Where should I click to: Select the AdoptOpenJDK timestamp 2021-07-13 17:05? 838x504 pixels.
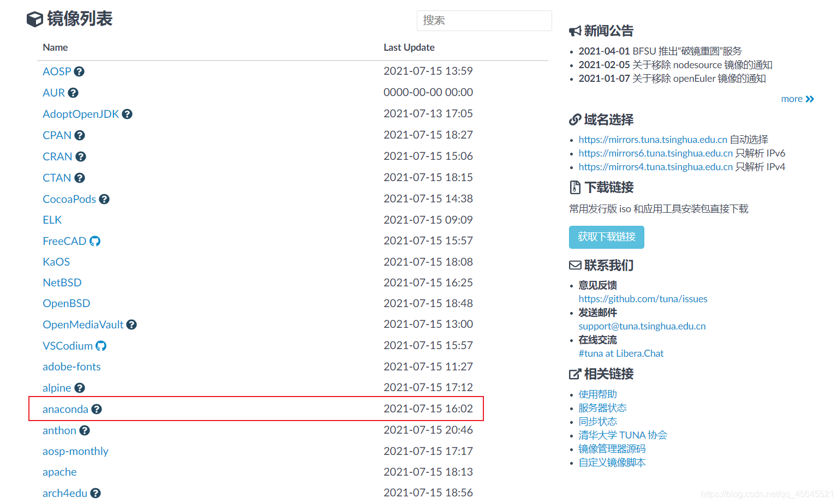(428, 113)
